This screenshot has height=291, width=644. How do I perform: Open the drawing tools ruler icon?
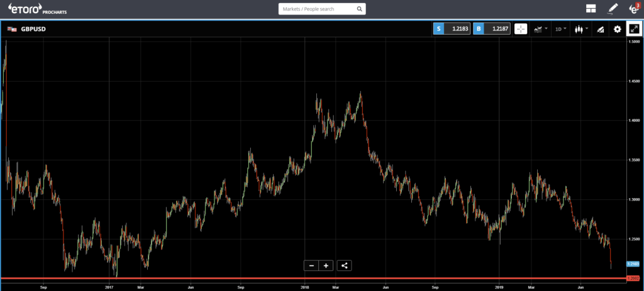coord(600,29)
